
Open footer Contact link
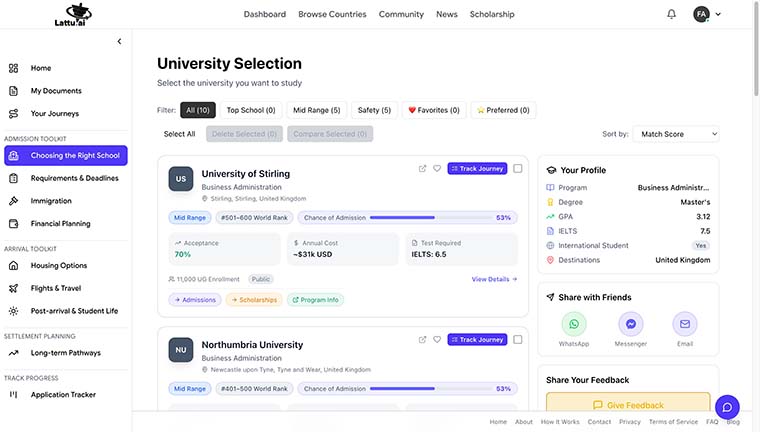click(x=599, y=422)
